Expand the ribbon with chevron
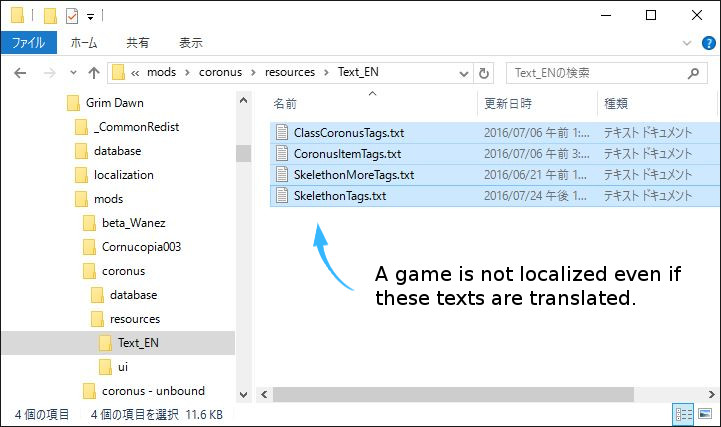Screen dimensions: 721x427 [687, 43]
